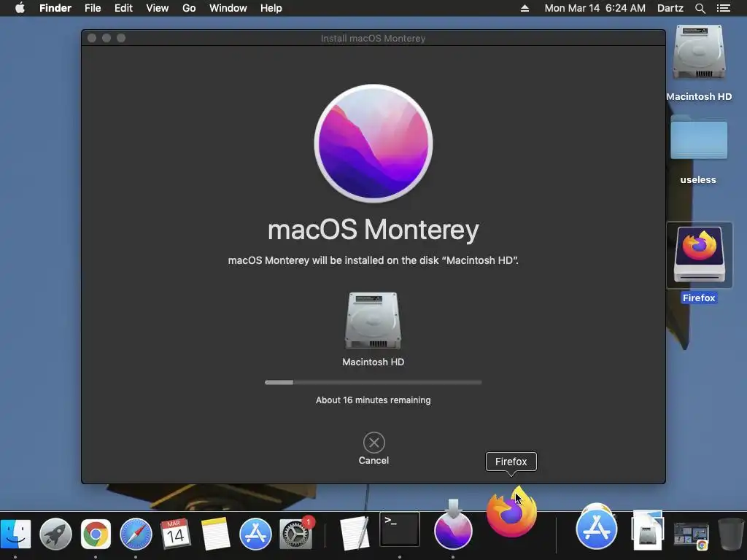This screenshot has width=747, height=560.
Task: Click the date and time in menu bar
Action: tap(595, 8)
